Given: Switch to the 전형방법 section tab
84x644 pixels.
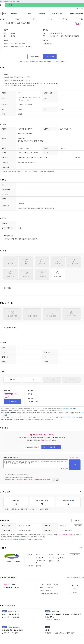Looking at the screenshot, I should point(65,19).
